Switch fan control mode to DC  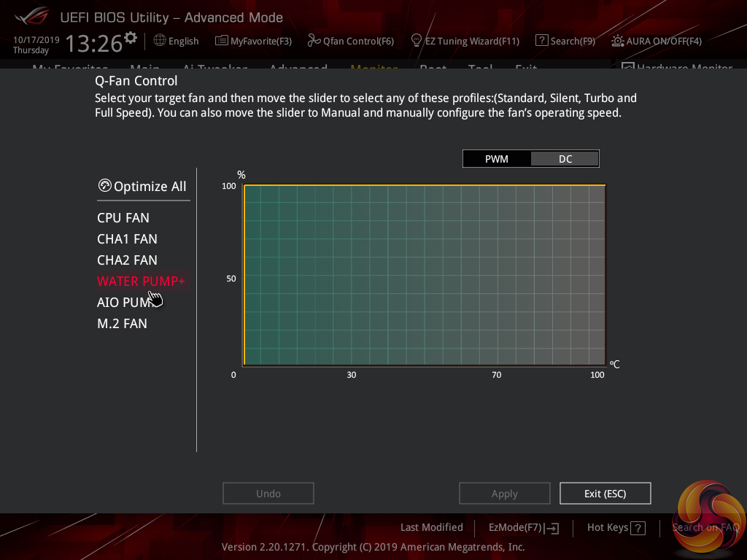click(565, 159)
